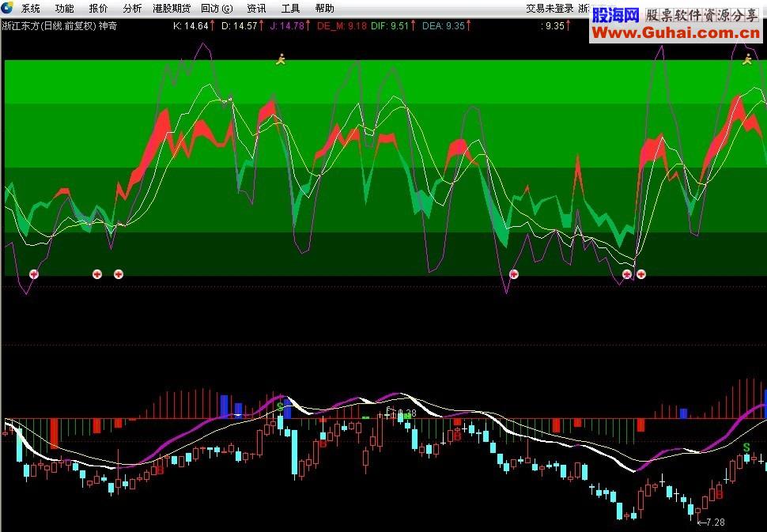Click the green S sell signal near right edge

[746, 447]
